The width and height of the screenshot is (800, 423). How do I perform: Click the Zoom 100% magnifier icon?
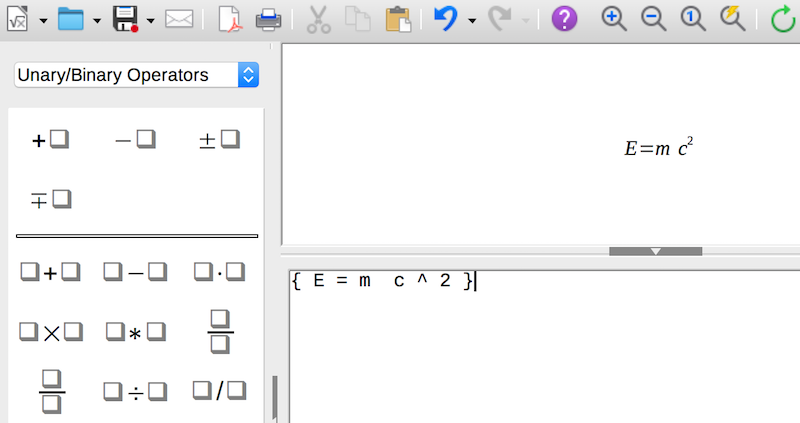click(x=693, y=19)
